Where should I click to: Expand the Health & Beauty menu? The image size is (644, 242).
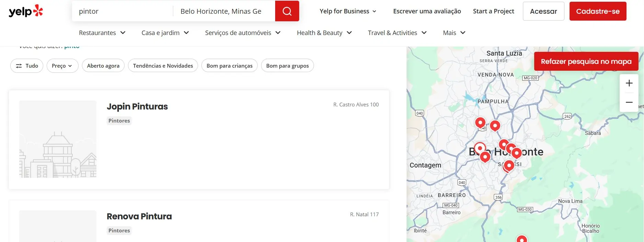(324, 33)
